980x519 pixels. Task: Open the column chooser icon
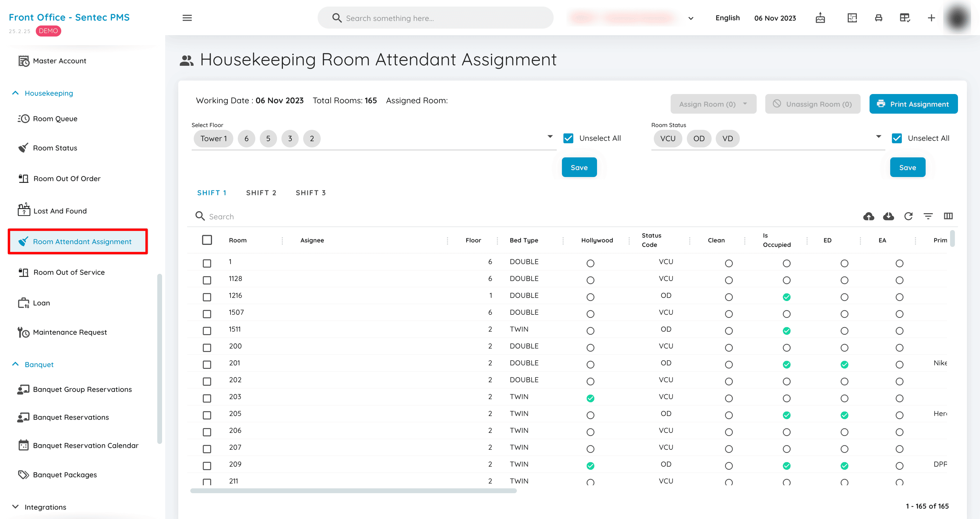click(x=948, y=216)
